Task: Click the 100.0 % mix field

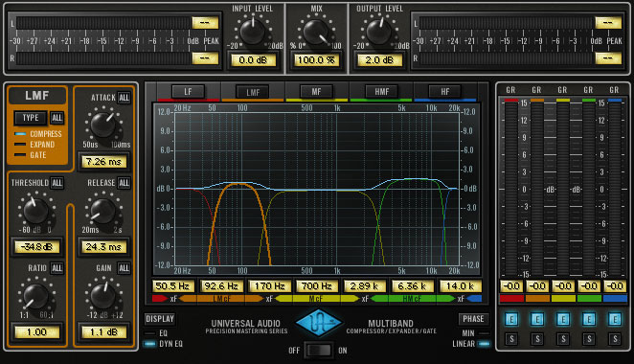Action: pos(316,60)
